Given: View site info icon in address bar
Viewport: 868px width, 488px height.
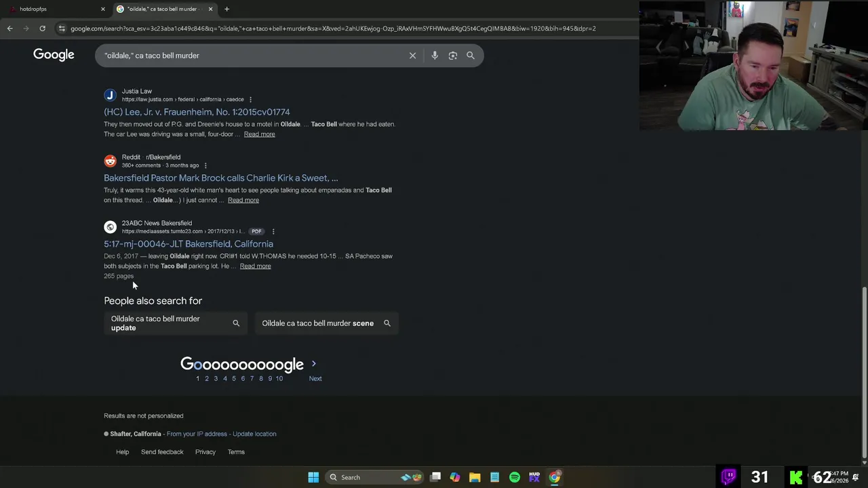Looking at the screenshot, I should click(62, 28).
